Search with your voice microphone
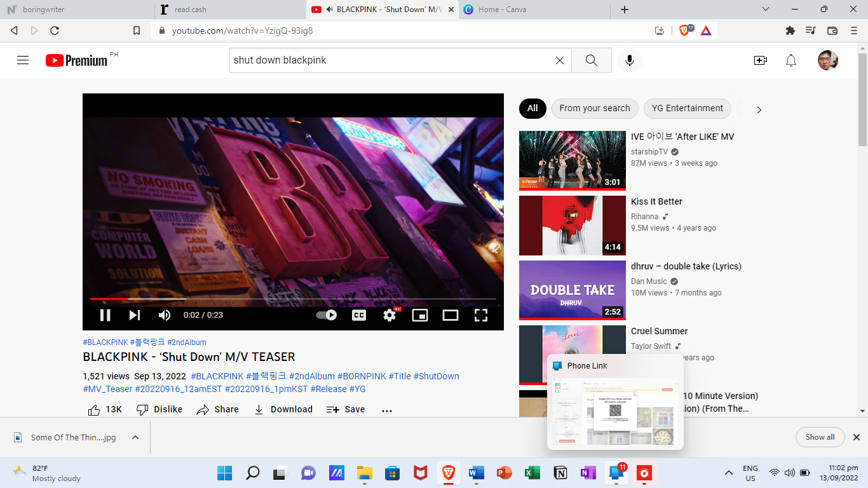The height and width of the screenshot is (488, 868). (x=630, y=60)
